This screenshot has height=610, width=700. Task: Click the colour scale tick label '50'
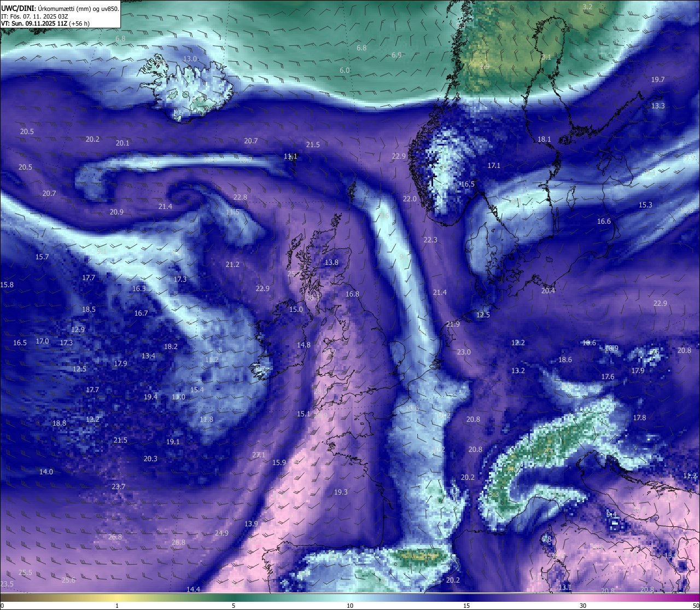click(x=696, y=606)
